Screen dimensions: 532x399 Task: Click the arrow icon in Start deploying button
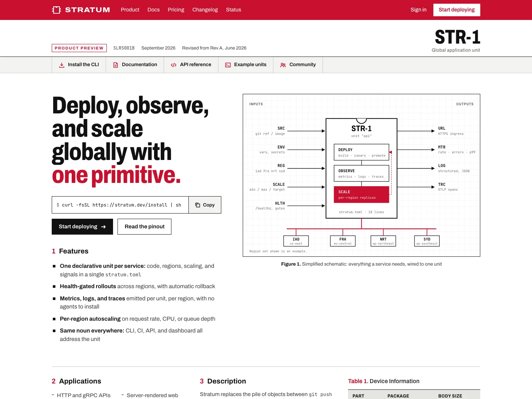[x=103, y=227]
